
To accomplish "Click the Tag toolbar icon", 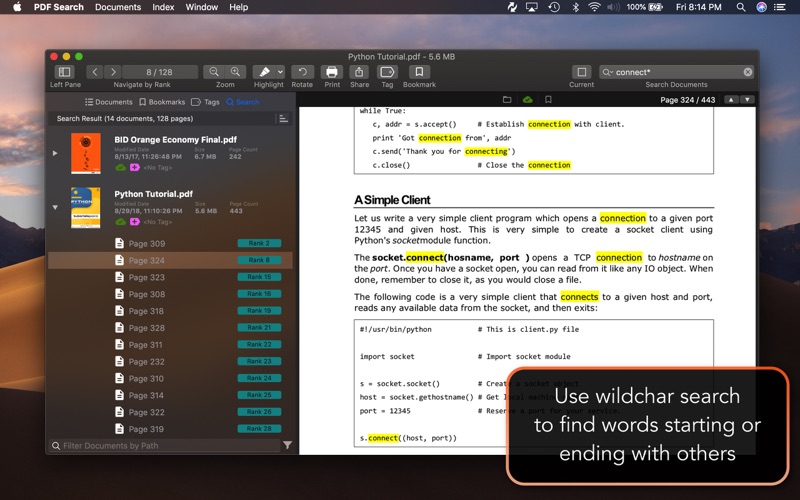I will [x=387, y=72].
